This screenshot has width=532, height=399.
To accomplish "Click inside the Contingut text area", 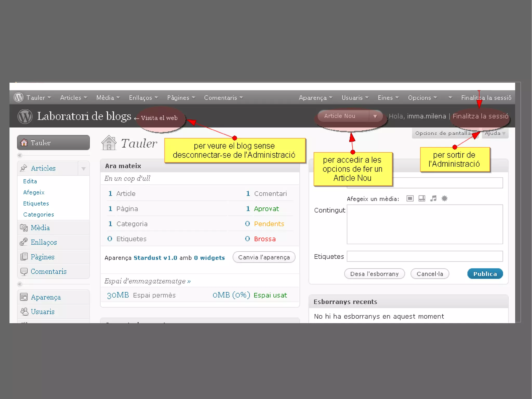I will pyautogui.click(x=424, y=224).
